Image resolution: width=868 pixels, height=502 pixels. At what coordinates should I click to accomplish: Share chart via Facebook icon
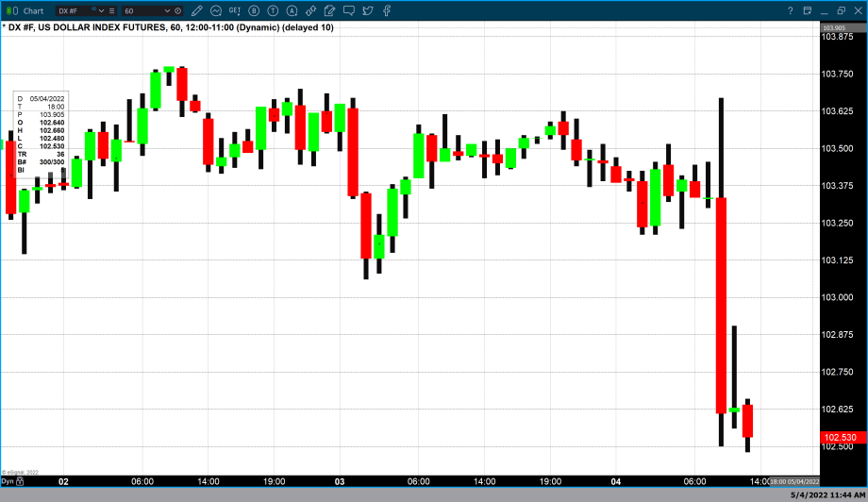(x=386, y=10)
